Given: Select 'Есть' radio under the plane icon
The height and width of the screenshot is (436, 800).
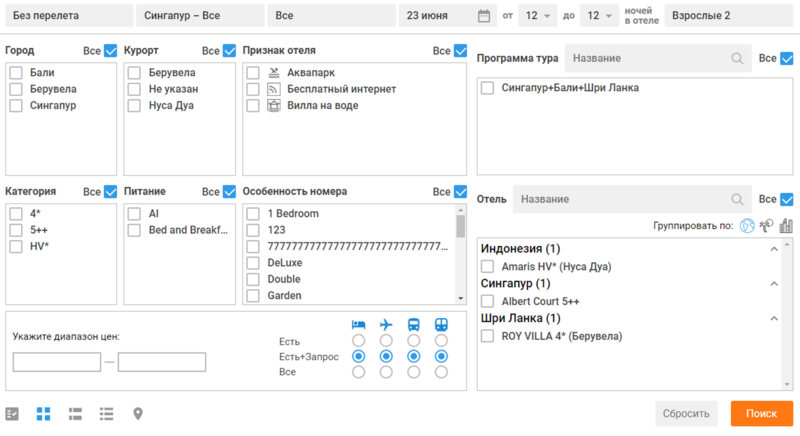Looking at the screenshot, I should (386, 341).
